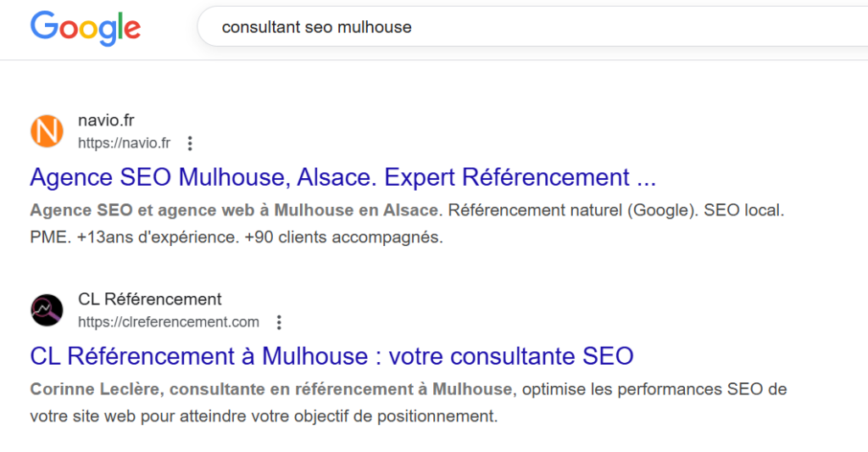
Task: Click the https://clreferencement.com URL text
Action: coord(168,322)
